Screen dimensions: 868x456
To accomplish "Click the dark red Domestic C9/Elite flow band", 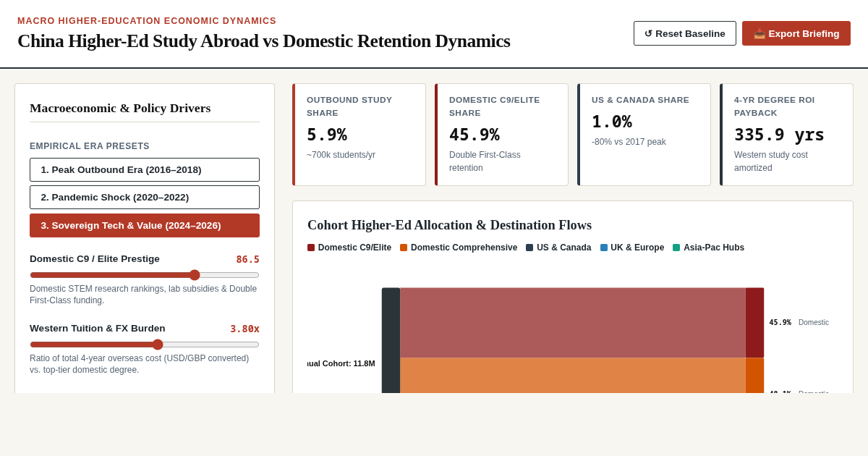I will point(573,323).
